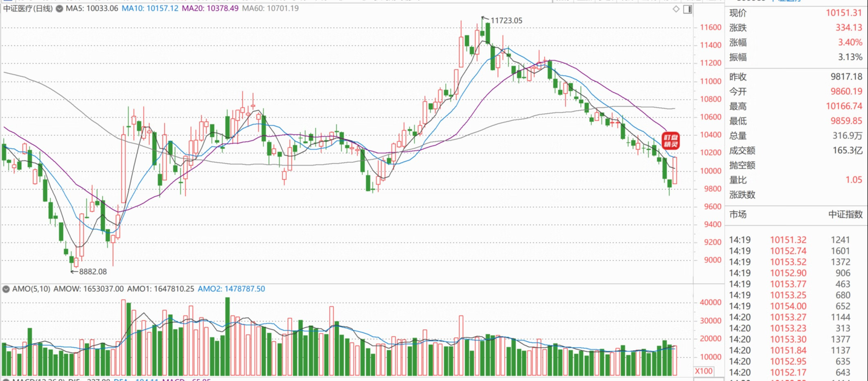Click the 11723.05 high price marker

coord(506,20)
